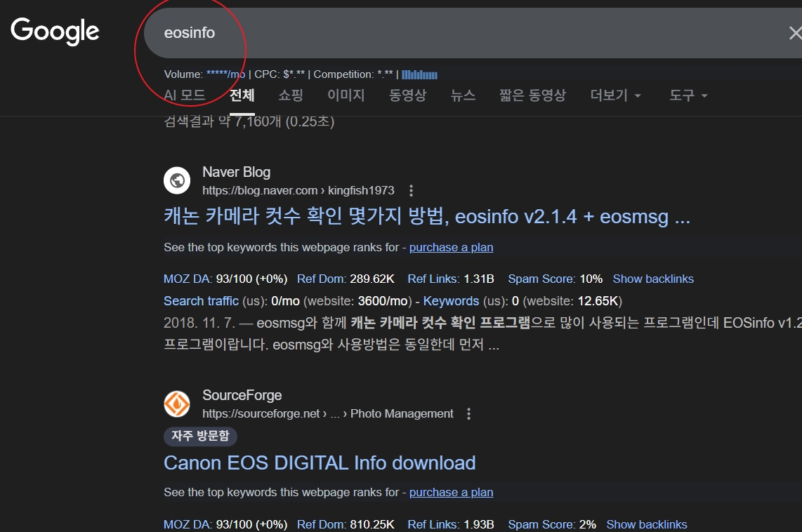Image resolution: width=802 pixels, height=532 pixels.
Task: Open the 동영상 tab
Action: 407,95
